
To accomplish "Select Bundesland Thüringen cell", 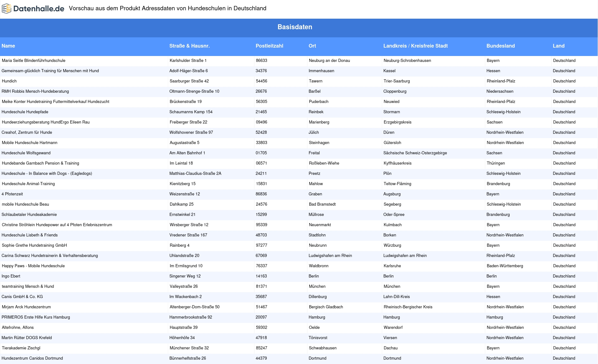I will tap(496, 163).
